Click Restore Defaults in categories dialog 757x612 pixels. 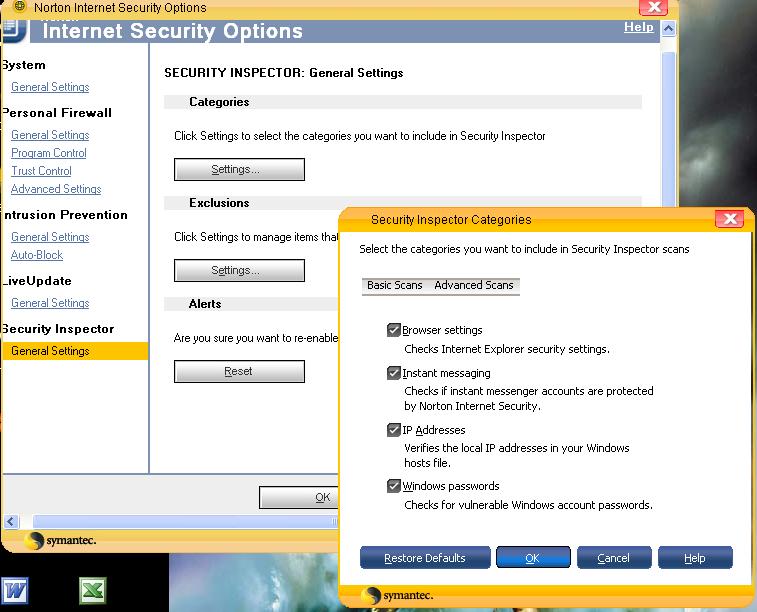coord(425,558)
